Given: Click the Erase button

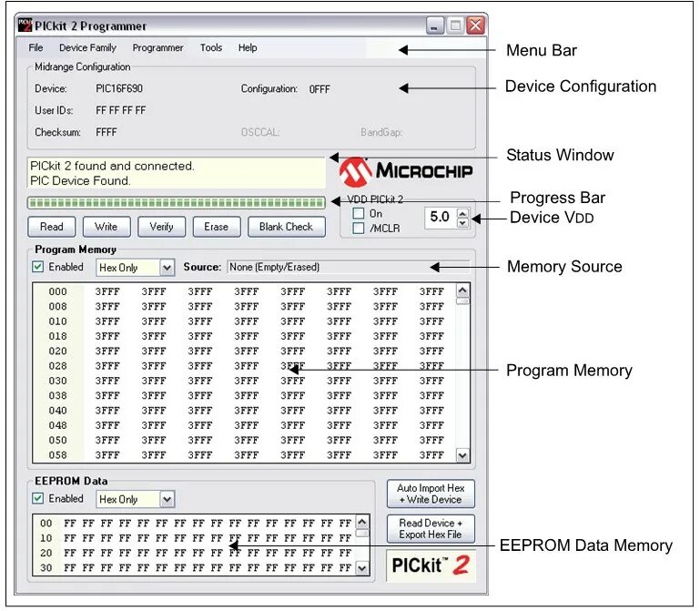Looking at the screenshot, I should tap(216, 227).
